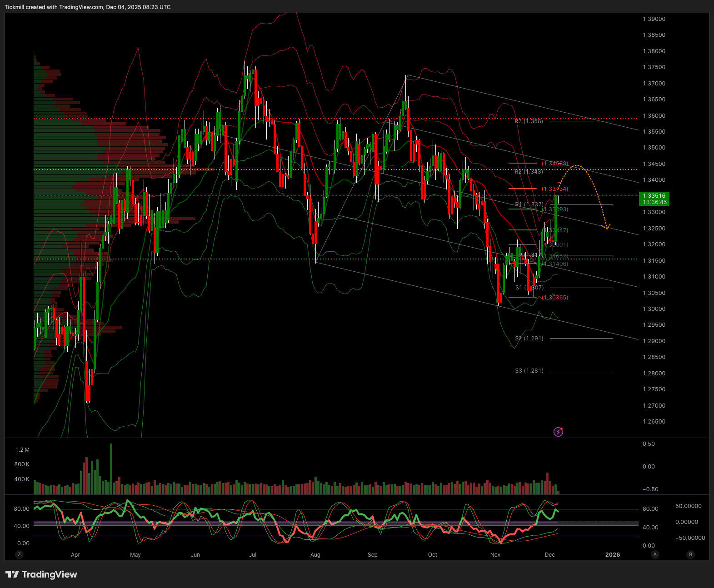This screenshot has height=588, width=714.
Task: Click the 1.2 M volume axis label
Action: (22, 450)
